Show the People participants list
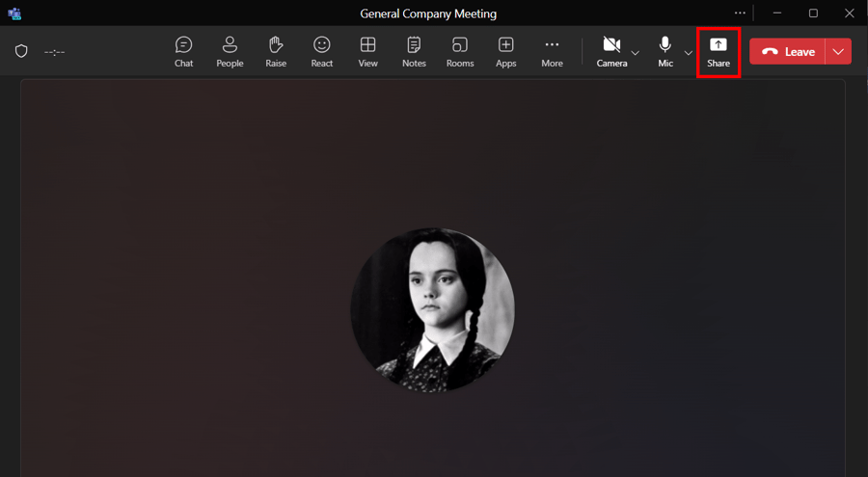Screen dimensions: 868x477 (x=230, y=52)
